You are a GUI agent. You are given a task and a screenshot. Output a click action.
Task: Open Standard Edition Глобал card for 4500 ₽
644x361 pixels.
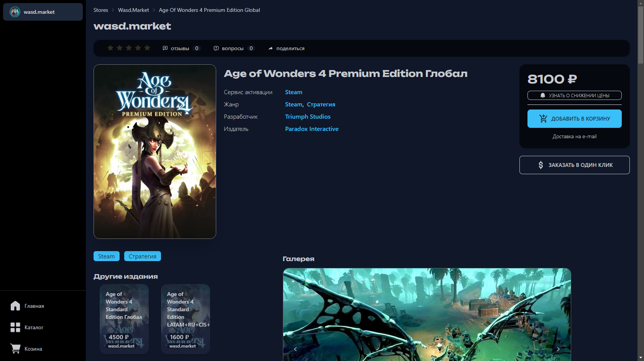124,319
